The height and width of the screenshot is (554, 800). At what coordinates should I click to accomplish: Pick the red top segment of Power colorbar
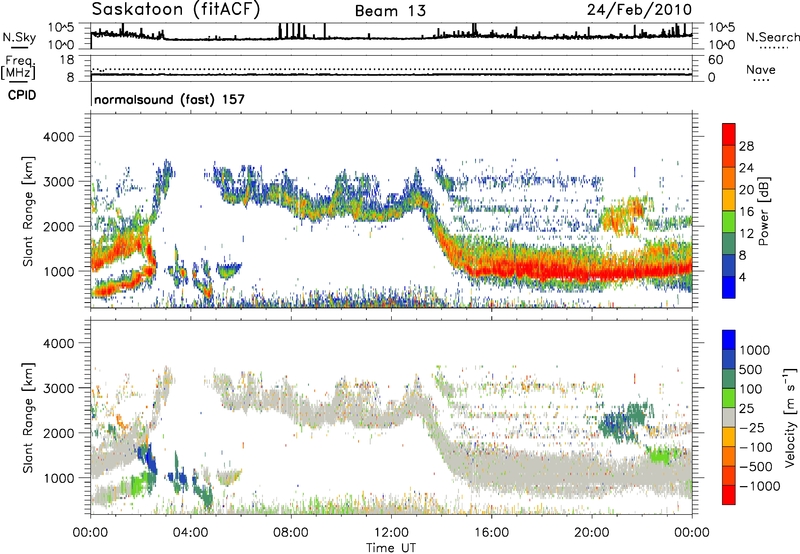[x=729, y=135]
